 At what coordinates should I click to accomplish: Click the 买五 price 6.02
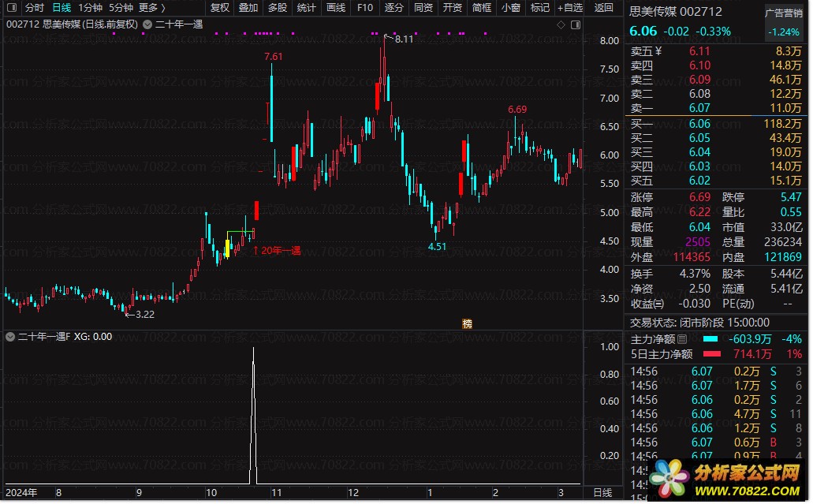pos(699,181)
